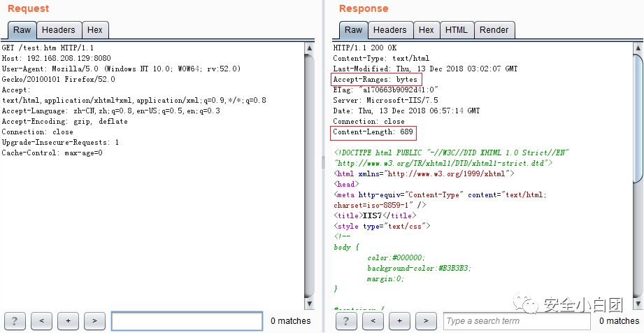Image resolution: width=644 pixels, height=333 pixels.
Task: Click the Request previous match (<) button
Action: (x=41, y=321)
